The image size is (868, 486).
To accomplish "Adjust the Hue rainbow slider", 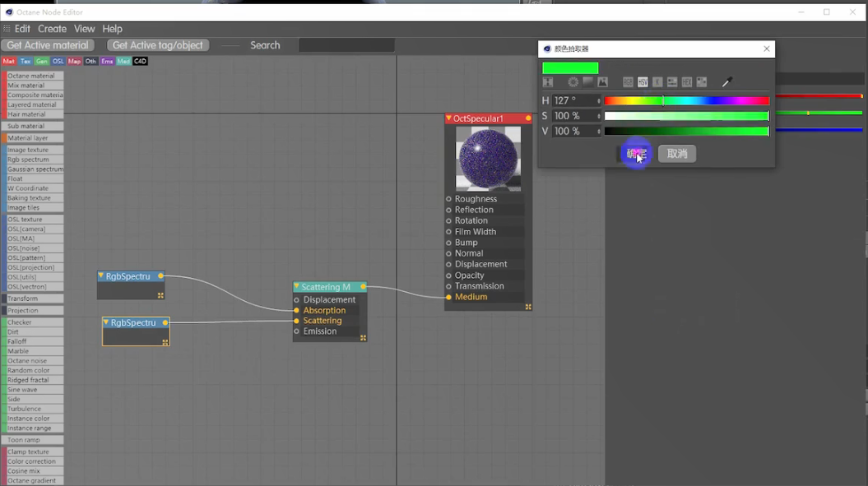I will (x=686, y=101).
